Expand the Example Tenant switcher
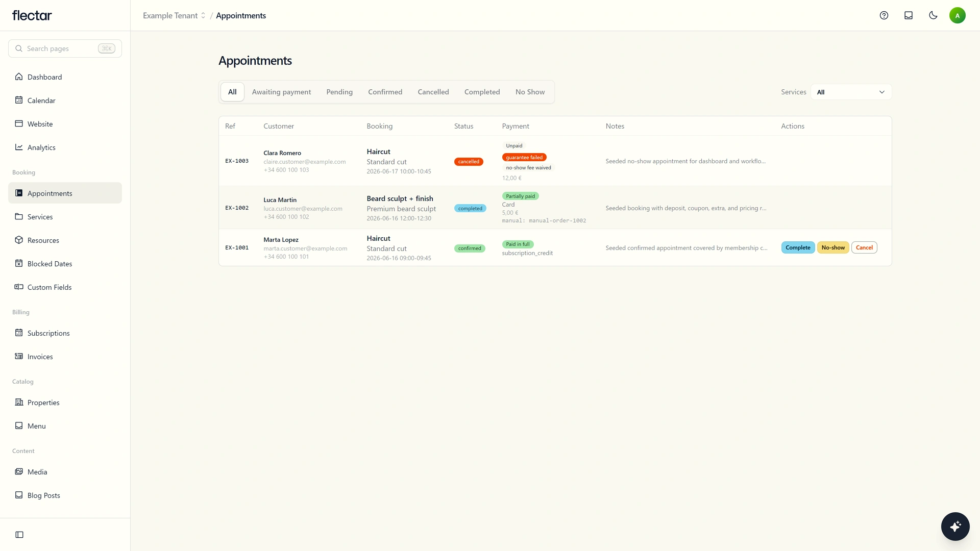The image size is (980, 551). (x=174, y=16)
